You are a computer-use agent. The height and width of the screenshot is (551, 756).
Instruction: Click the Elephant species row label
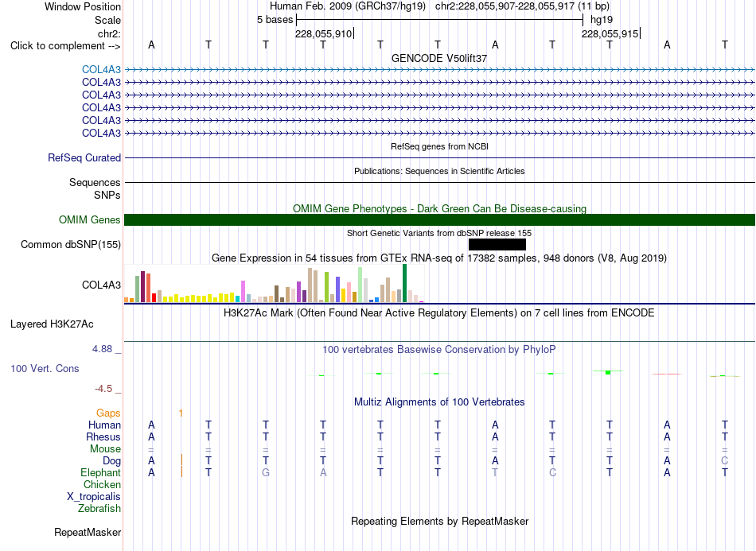(x=100, y=472)
